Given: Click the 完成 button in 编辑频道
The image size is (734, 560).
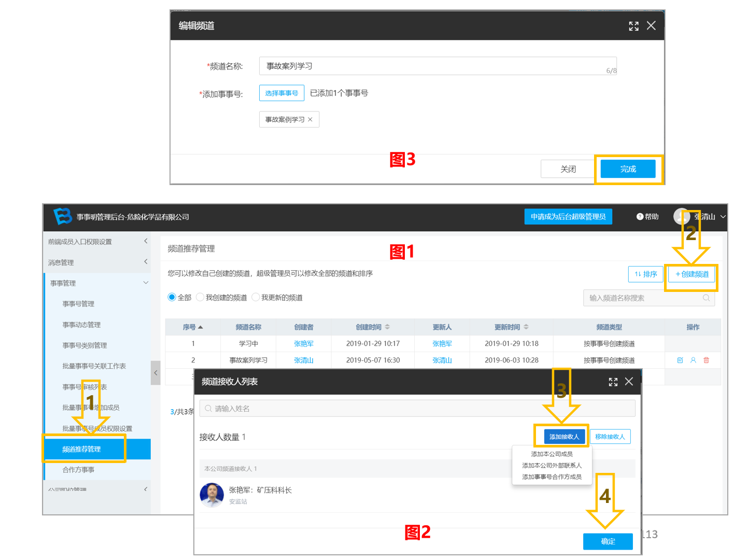Looking at the screenshot, I should tap(628, 169).
